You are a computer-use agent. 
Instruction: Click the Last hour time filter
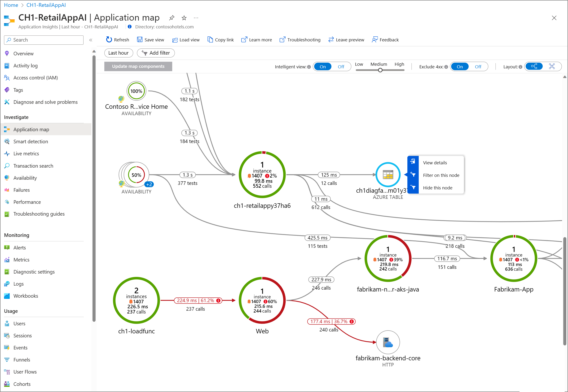119,53
